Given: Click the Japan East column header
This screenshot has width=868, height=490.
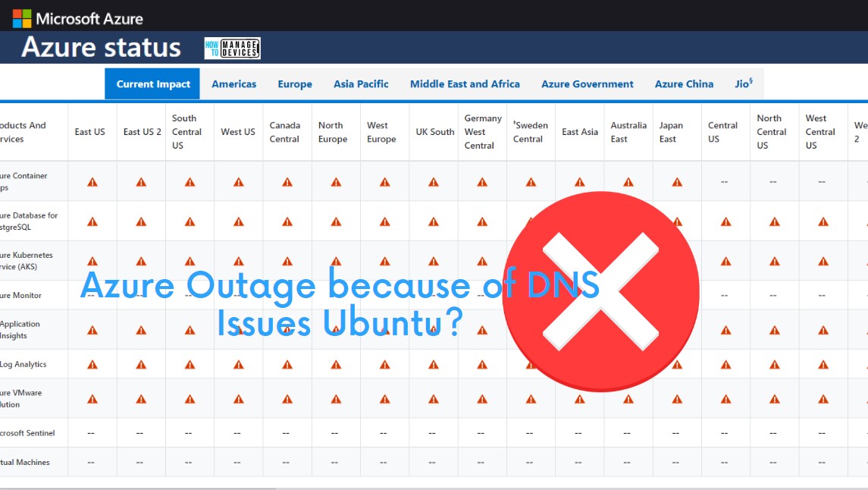Looking at the screenshot, I should 670,132.
